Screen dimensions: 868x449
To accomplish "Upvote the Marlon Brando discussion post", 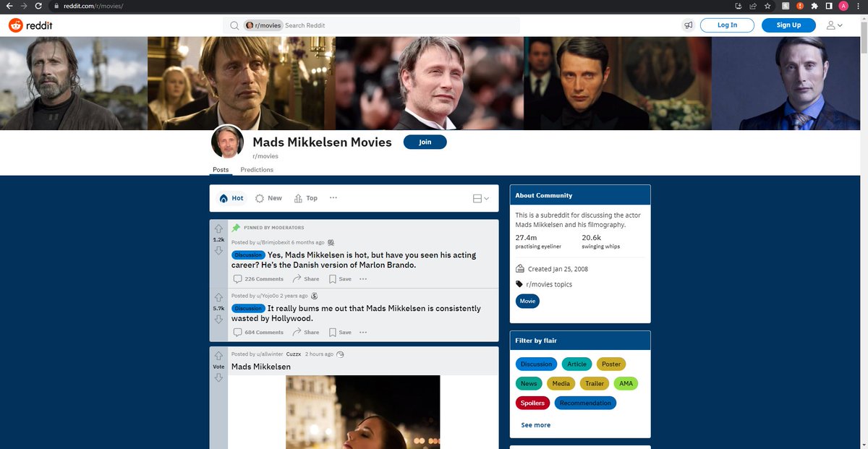I will coord(218,229).
